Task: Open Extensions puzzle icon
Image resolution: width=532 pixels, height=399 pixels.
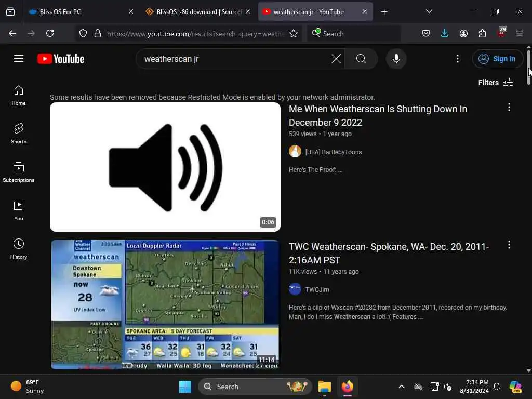Action: pyautogui.click(x=482, y=33)
